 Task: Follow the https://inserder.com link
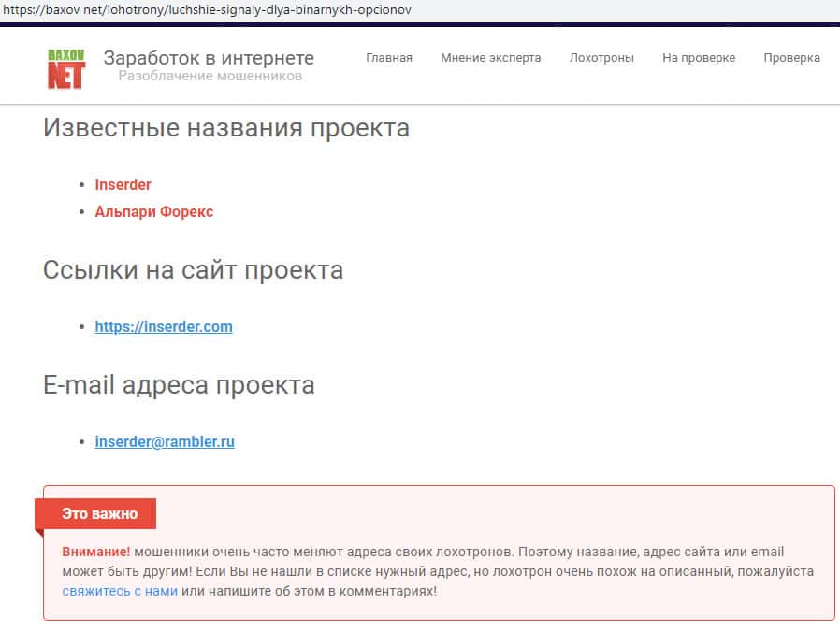click(164, 326)
